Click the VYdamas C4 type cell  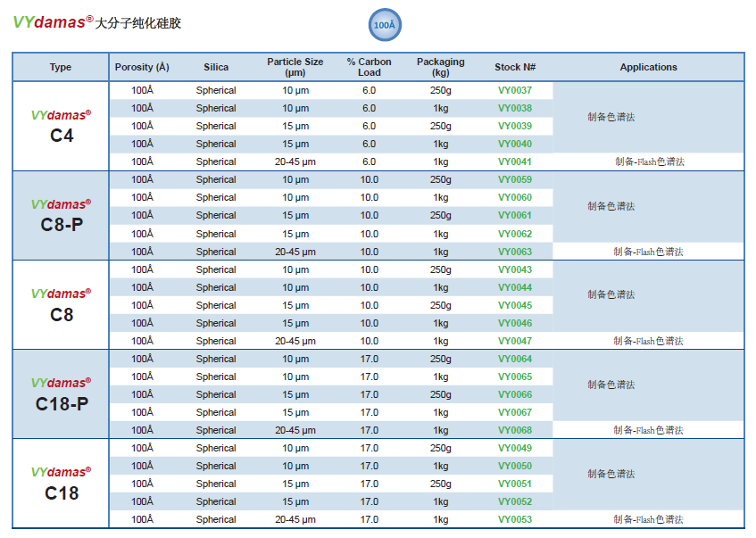tap(61, 126)
